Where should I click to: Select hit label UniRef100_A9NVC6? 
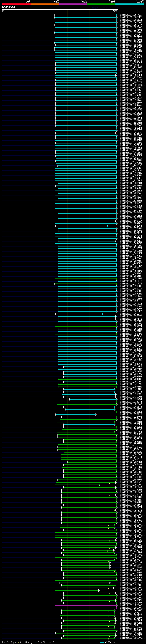[131, 55]
